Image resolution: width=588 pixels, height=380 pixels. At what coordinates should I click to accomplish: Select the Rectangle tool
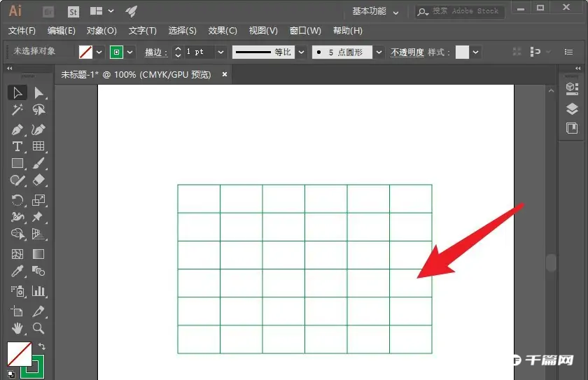[x=17, y=163]
